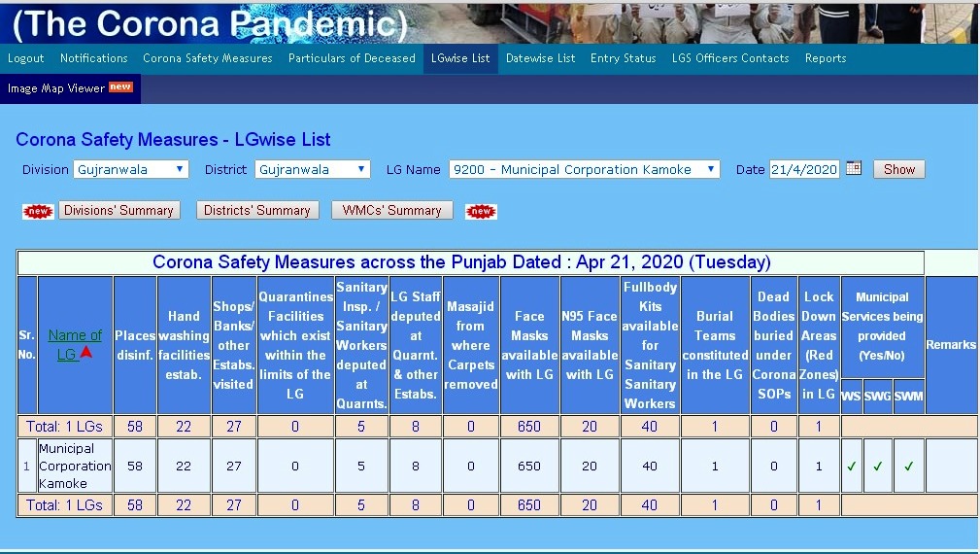Click value 650 in Kamoke row

point(529,466)
